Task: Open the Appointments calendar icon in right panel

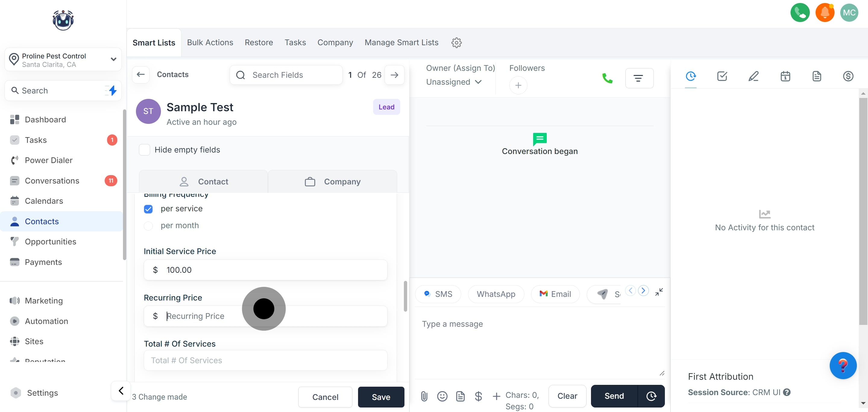Action: tap(785, 76)
